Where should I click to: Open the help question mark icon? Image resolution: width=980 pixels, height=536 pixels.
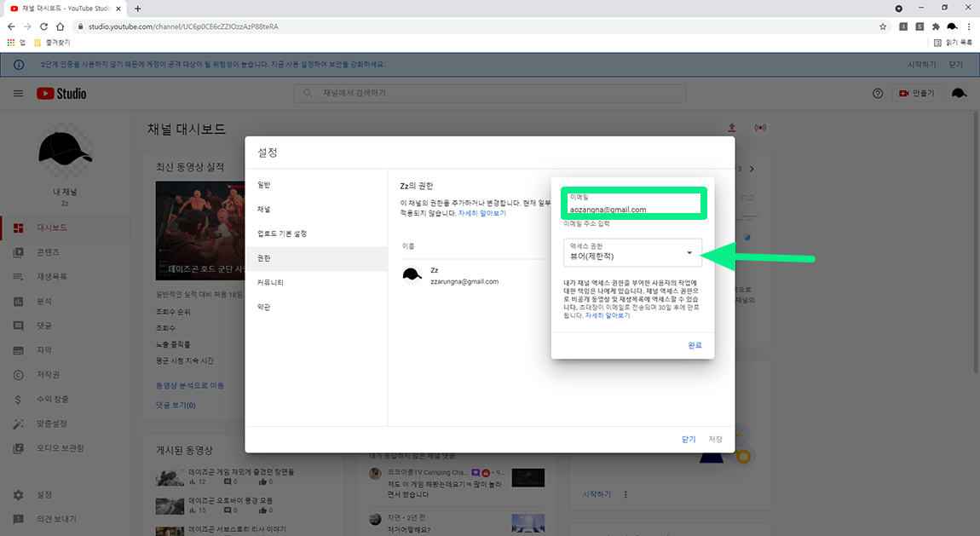click(x=878, y=93)
